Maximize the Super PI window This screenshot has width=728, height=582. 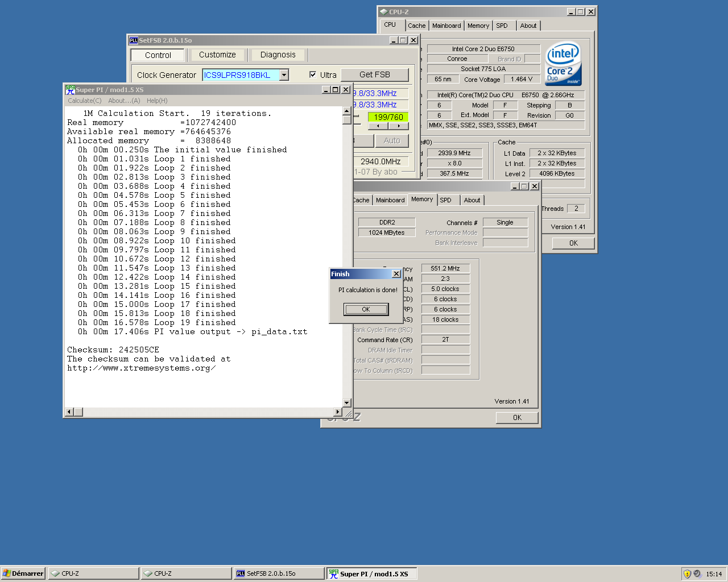[x=335, y=90]
